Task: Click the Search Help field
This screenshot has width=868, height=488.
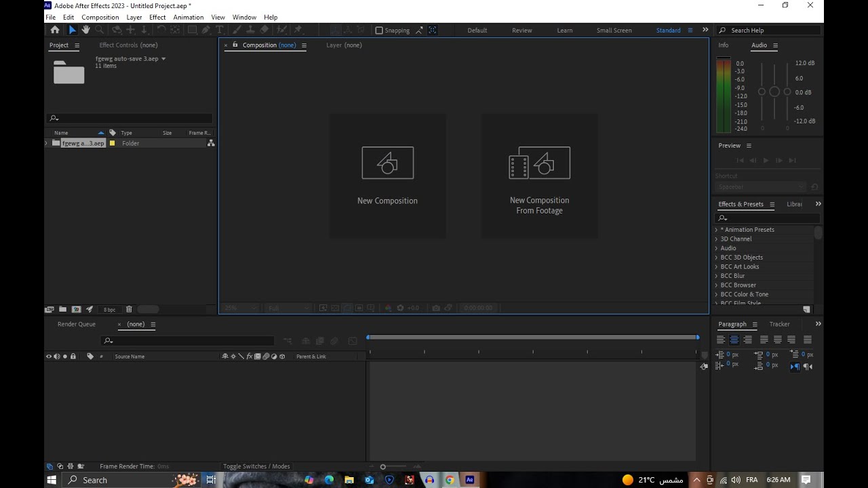Action: [770, 30]
